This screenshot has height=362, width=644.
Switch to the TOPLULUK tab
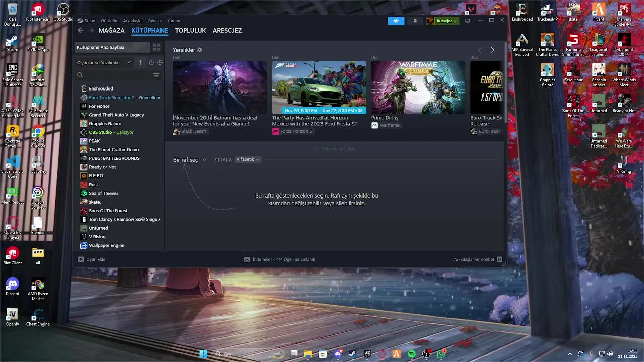(191, 30)
